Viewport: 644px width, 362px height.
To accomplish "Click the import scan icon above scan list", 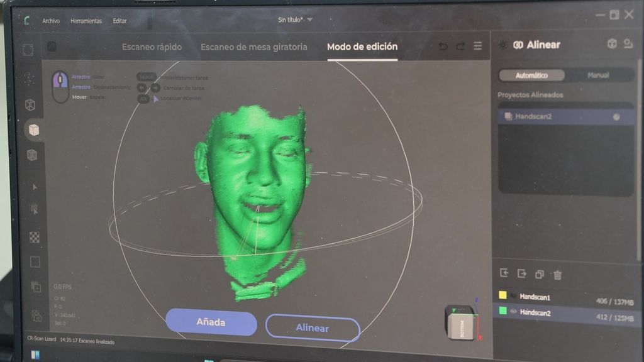I will coord(504,273).
